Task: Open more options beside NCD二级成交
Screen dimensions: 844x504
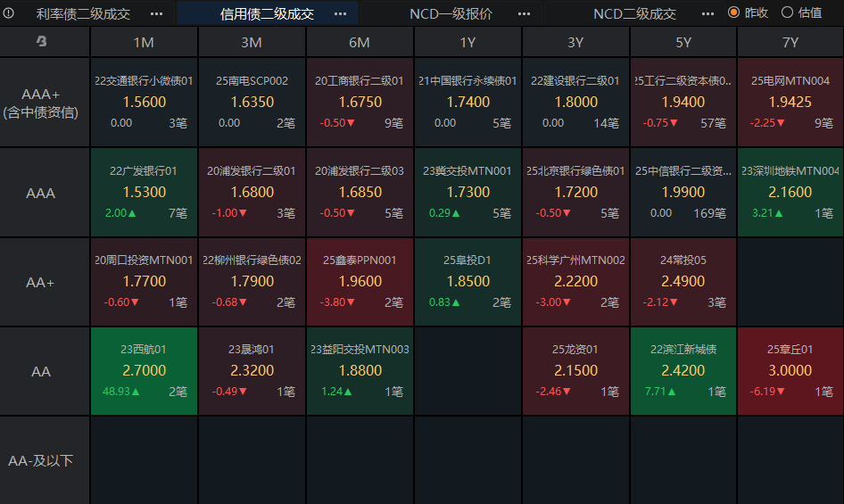Action: click(x=707, y=14)
